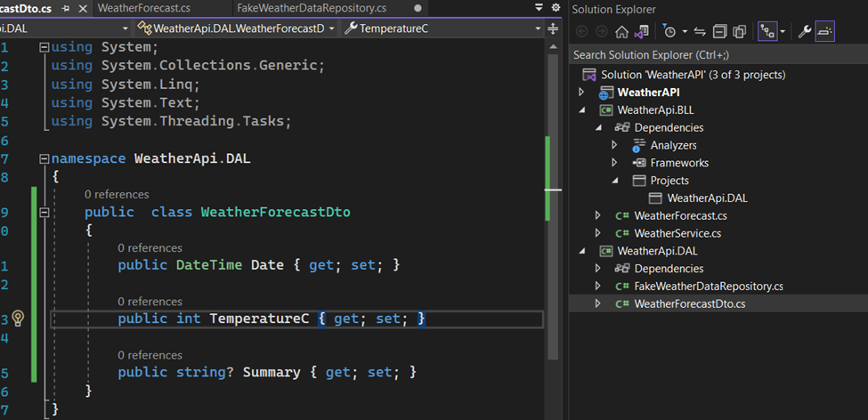This screenshot has width=868, height=420.
Task: Expand the WeatherAPI project node
Action: [x=581, y=92]
